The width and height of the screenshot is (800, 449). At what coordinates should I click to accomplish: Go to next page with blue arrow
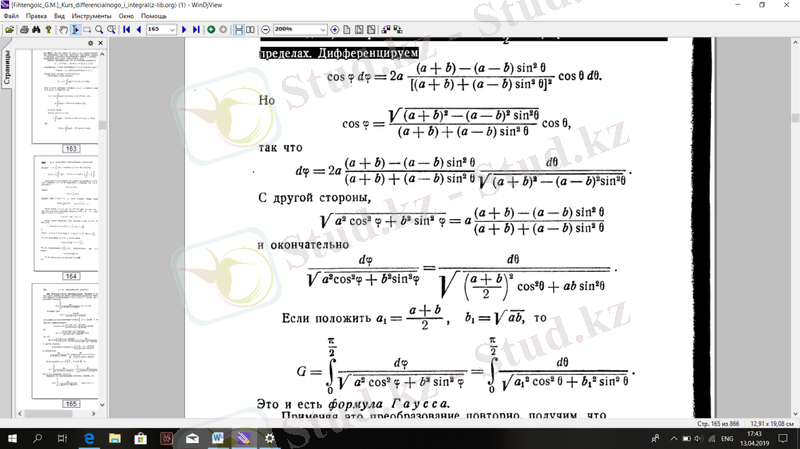[184, 30]
